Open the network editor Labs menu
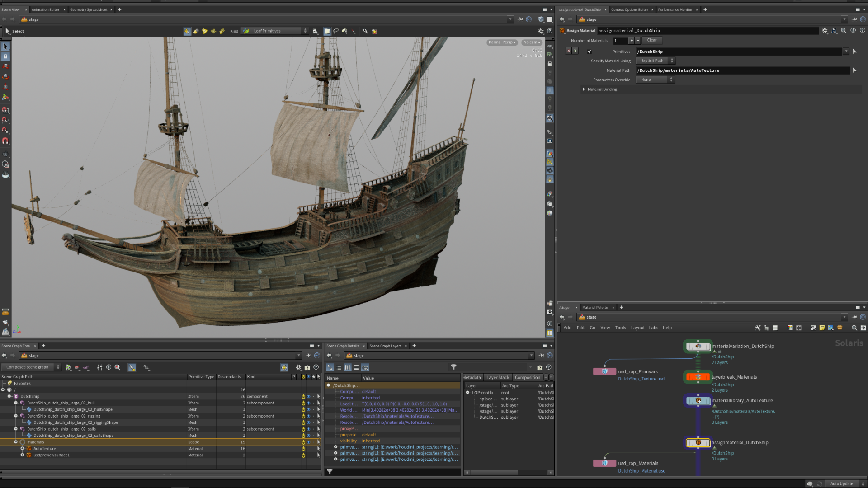868x488 pixels. coord(654,328)
